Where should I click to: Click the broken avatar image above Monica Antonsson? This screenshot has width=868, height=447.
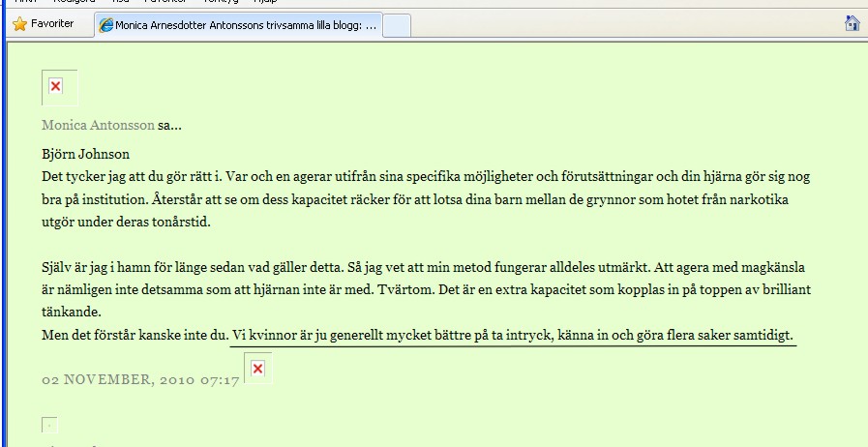[x=60, y=87]
